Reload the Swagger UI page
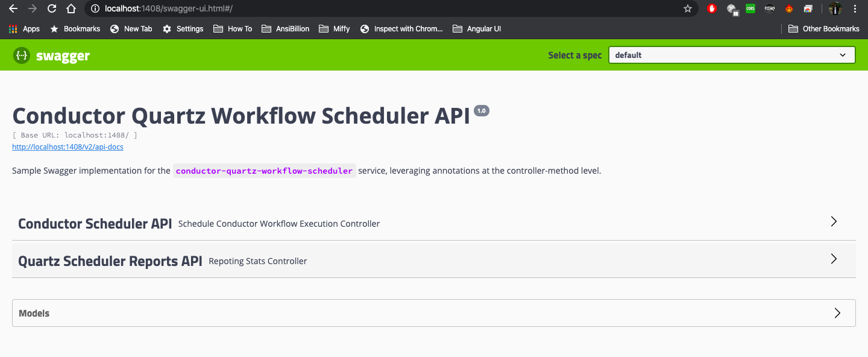868x357 pixels. [x=52, y=8]
